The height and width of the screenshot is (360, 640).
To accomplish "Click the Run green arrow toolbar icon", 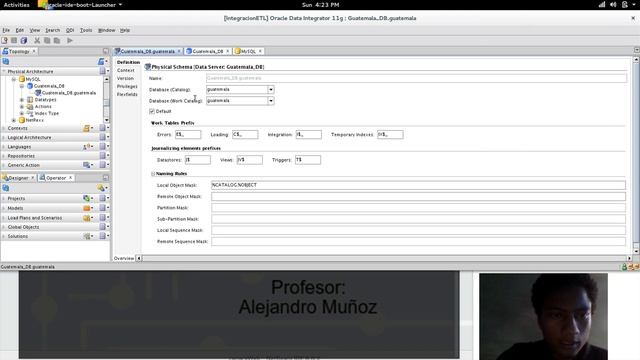I will 70,40.
